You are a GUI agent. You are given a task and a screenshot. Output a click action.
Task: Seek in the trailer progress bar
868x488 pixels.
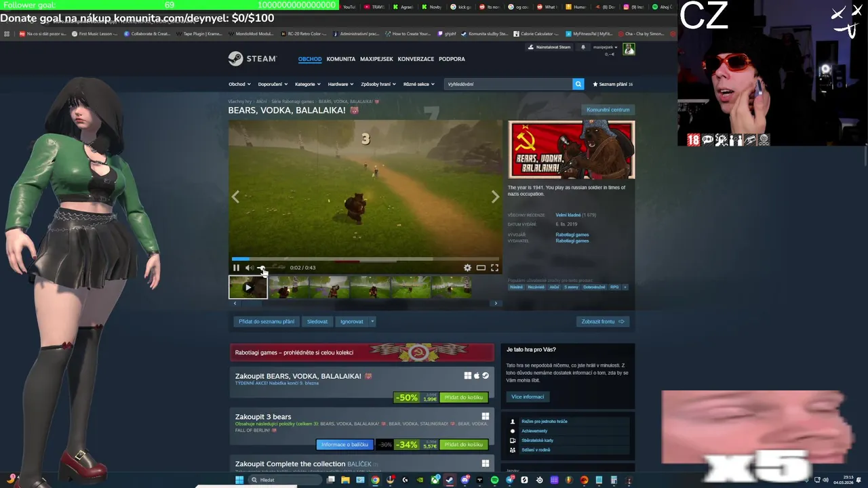coord(366,259)
